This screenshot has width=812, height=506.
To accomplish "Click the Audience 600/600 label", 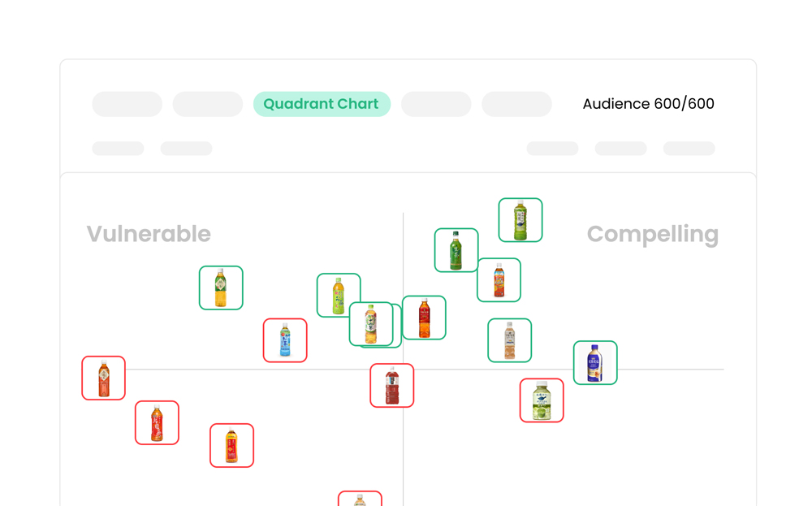I will click(648, 104).
